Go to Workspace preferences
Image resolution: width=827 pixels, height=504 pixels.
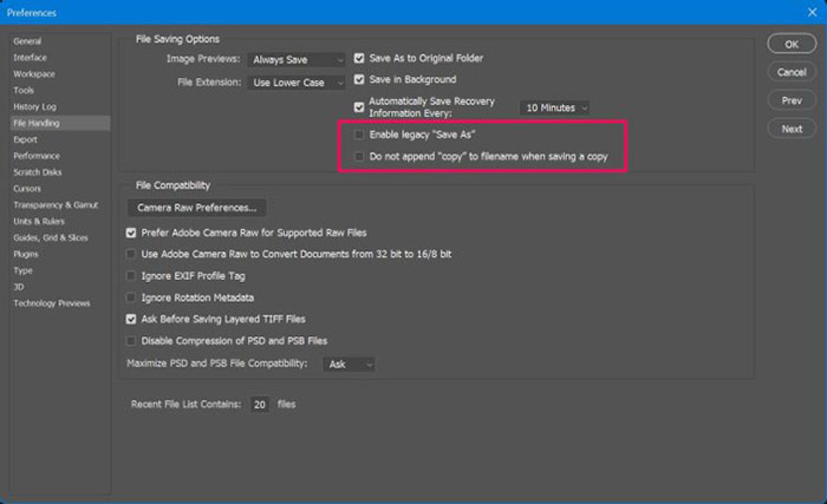34,74
